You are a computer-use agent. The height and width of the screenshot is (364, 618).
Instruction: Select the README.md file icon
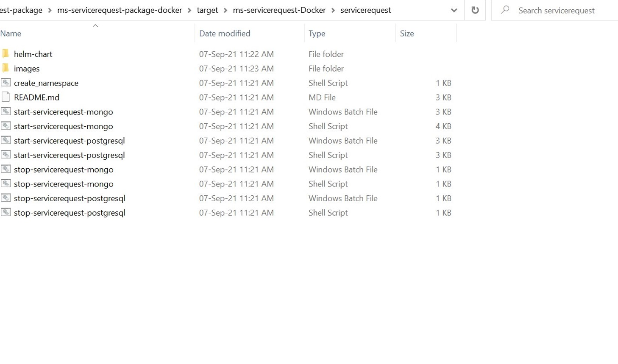click(6, 97)
